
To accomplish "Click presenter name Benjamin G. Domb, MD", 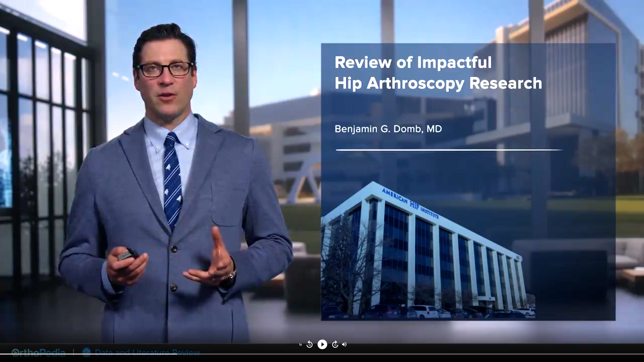I will [x=388, y=129].
